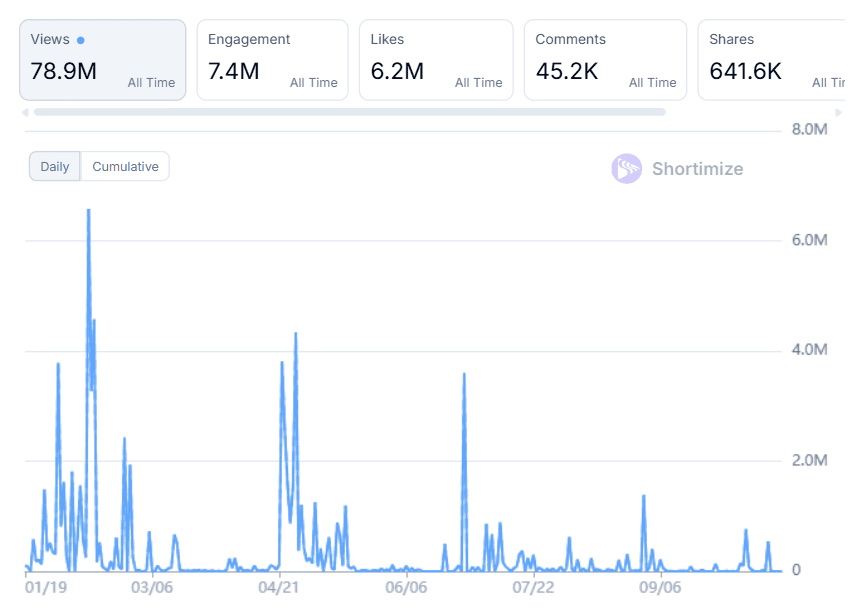Click the blue dot beside Views
The width and height of the screenshot is (858, 608).
[81, 41]
